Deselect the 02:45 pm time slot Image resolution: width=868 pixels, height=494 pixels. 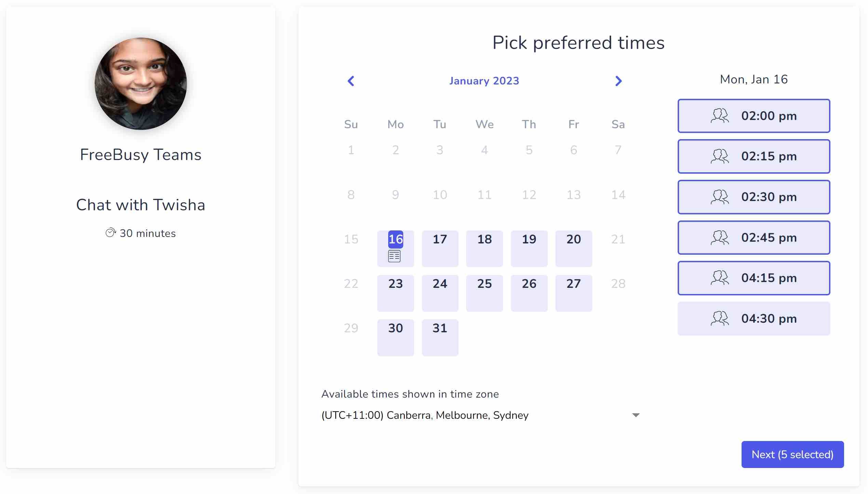(754, 238)
